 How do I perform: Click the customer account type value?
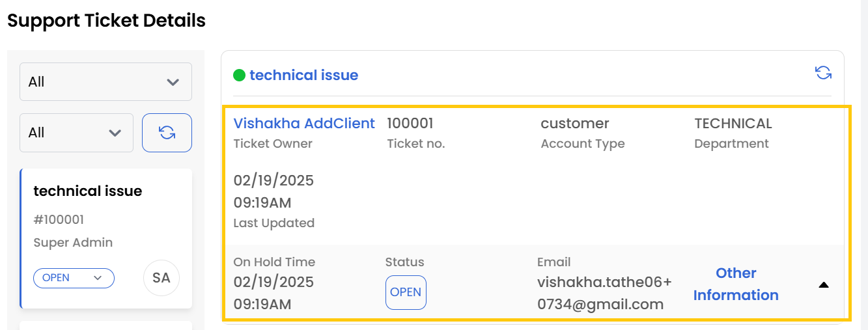coord(574,124)
